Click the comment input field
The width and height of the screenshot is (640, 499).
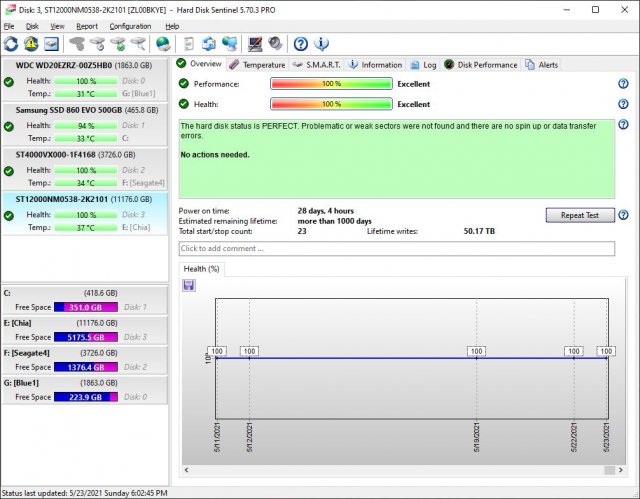396,248
